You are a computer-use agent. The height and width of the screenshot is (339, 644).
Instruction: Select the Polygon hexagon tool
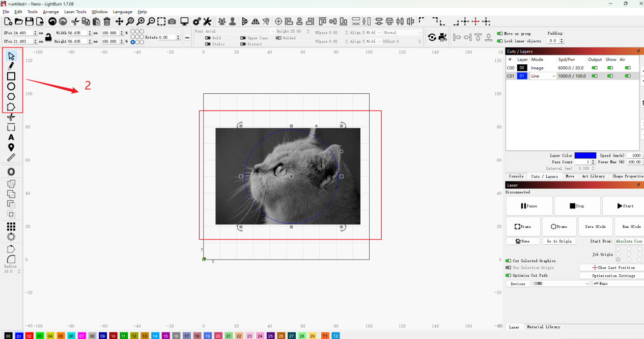click(11, 96)
